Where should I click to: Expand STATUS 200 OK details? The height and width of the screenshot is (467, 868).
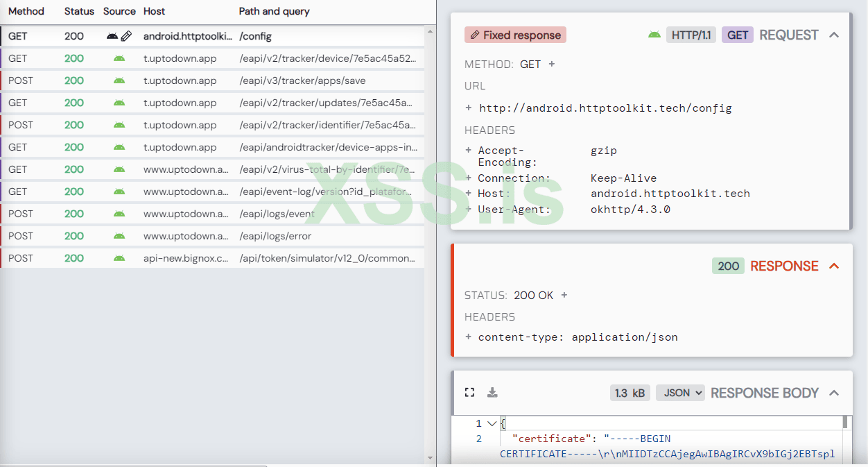(x=564, y=295)
